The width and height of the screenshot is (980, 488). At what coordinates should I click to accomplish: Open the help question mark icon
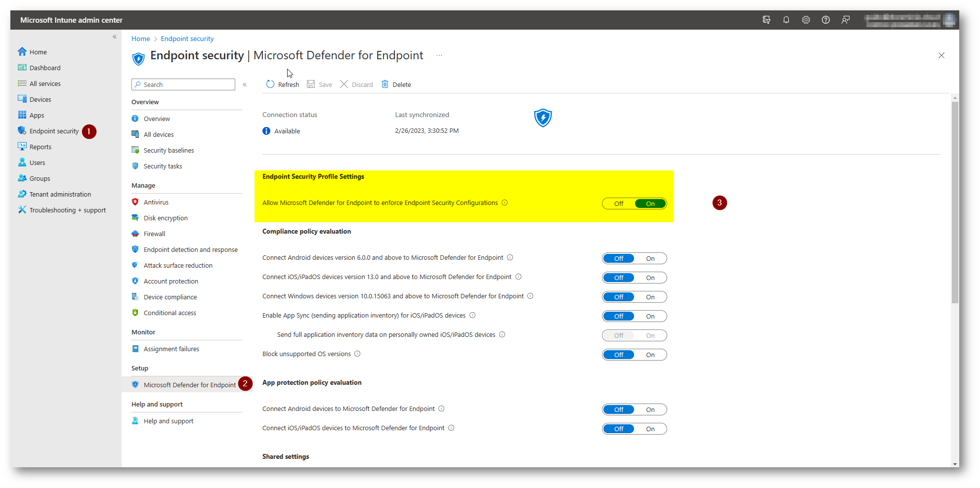coord(826,20)
